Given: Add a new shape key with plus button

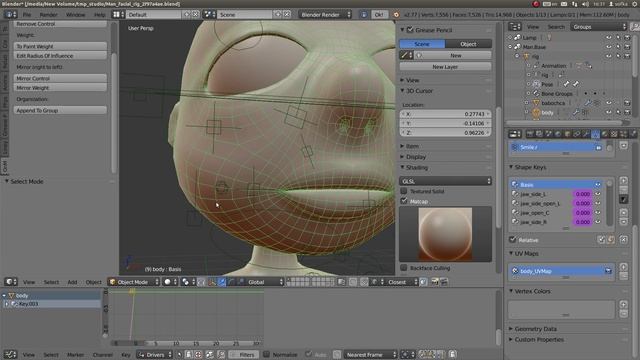Looking at the screenshot, I should (623, 180).
